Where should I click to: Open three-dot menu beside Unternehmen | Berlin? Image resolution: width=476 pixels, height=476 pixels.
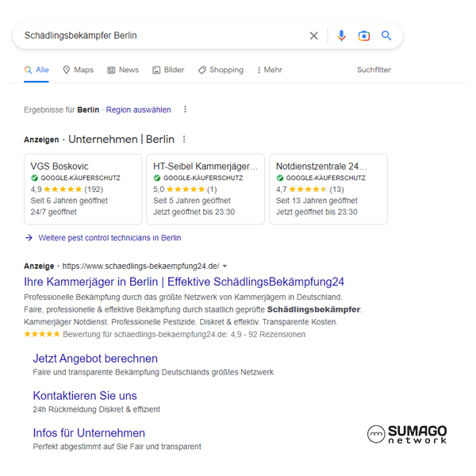(184, 140)
